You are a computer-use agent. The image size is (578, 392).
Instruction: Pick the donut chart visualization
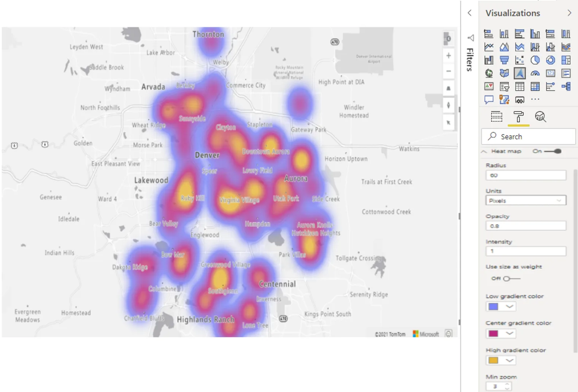coord(550,60)
